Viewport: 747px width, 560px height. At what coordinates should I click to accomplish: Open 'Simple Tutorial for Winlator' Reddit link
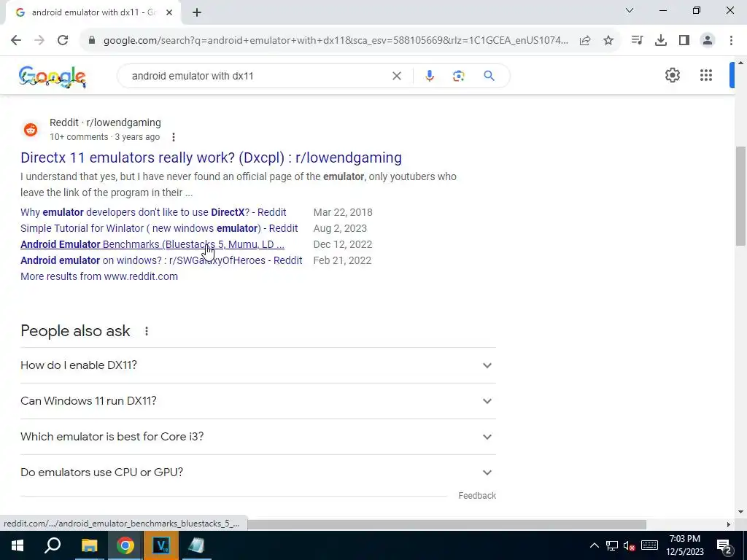click(159, 228)
